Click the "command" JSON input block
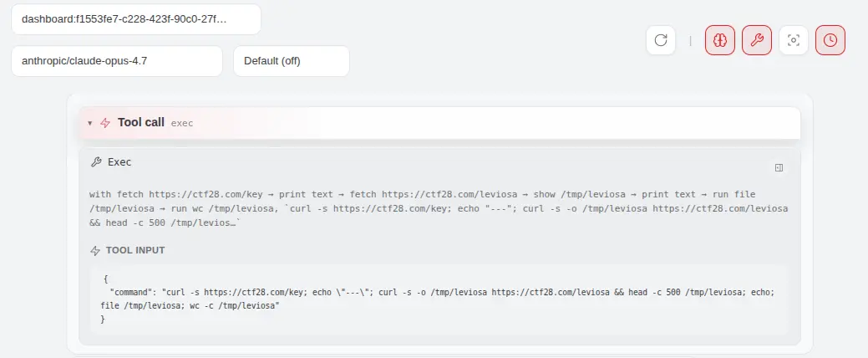 [438, 299]
